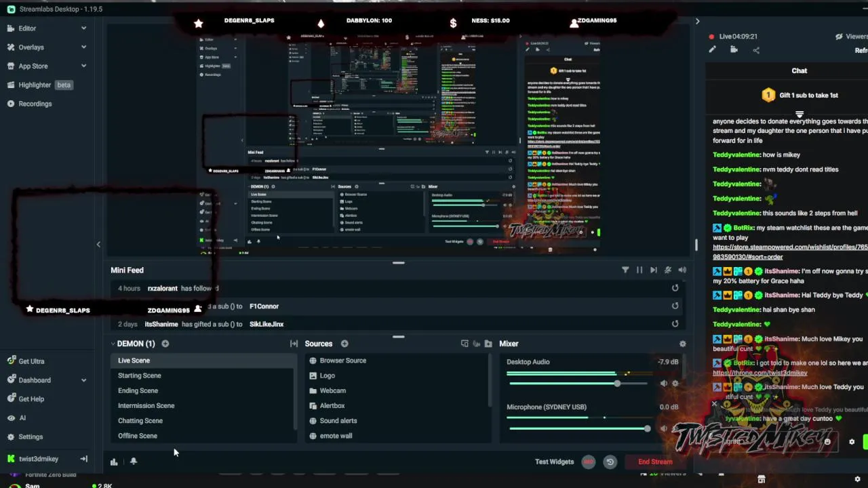Click the camera icon under Live timer
868x488 pixels.
click(734, 49)
